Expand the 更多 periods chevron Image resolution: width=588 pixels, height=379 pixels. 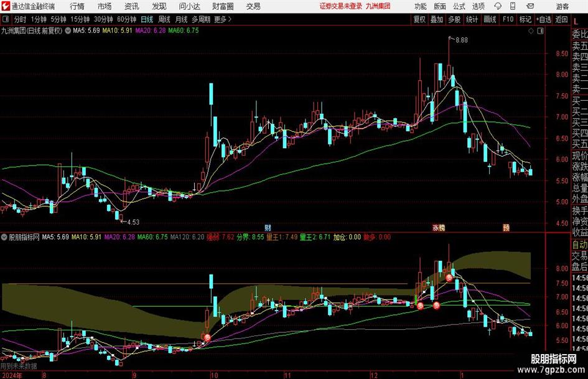click(x=230, y=19)
